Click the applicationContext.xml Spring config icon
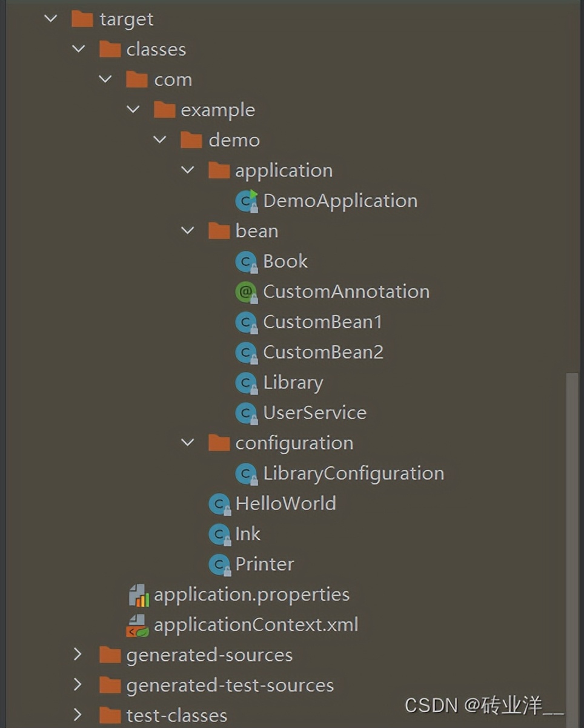This screenshot has width=584, height=728. point(138,625)
